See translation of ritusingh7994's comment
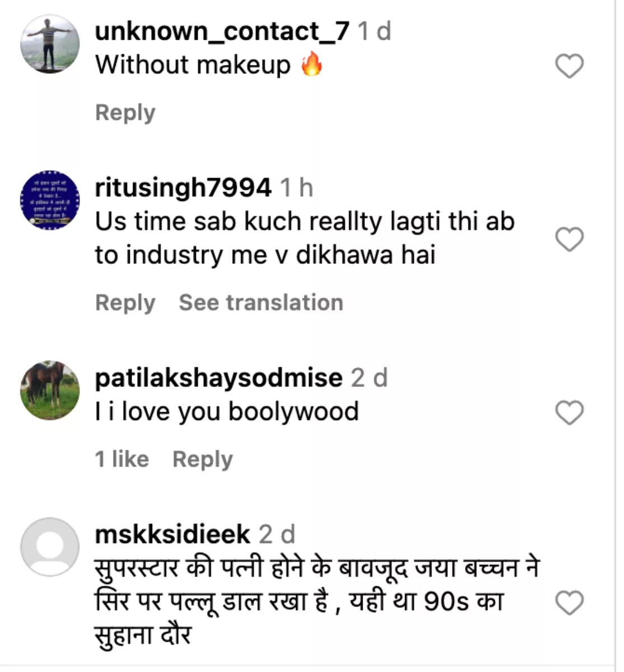The width and height of the screenshot is (624, 672). click(261, 303)
